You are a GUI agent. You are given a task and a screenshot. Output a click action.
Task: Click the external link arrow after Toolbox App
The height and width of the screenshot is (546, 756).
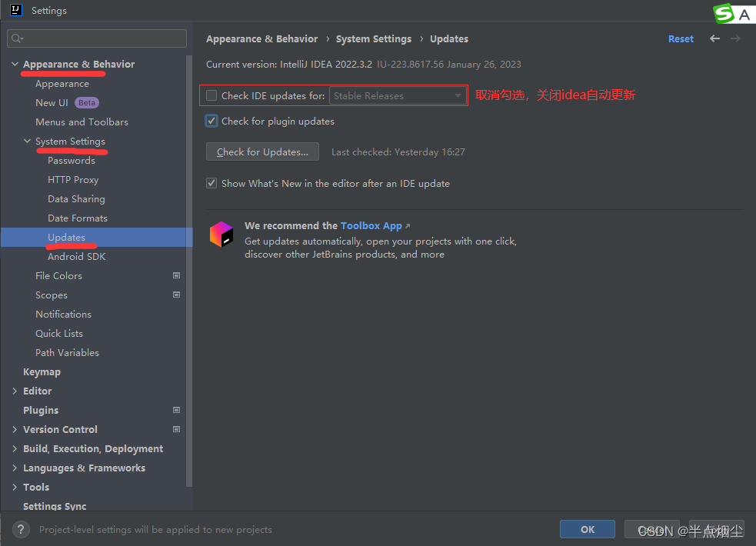[408, 226]
